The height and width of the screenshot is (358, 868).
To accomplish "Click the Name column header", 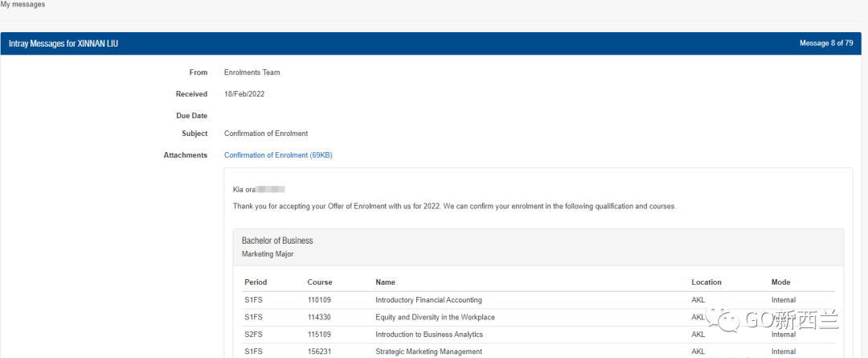I will [x=385, y=282].
